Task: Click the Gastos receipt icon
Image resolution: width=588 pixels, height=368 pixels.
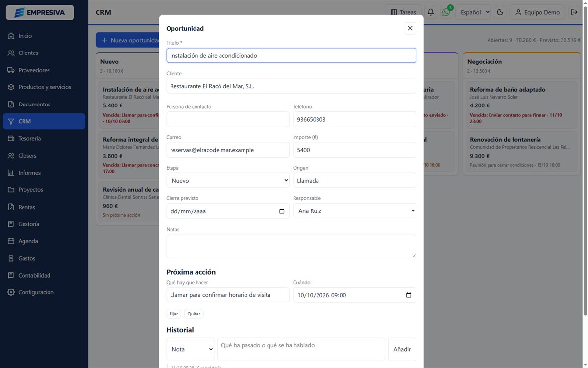Action: (11, 258)
